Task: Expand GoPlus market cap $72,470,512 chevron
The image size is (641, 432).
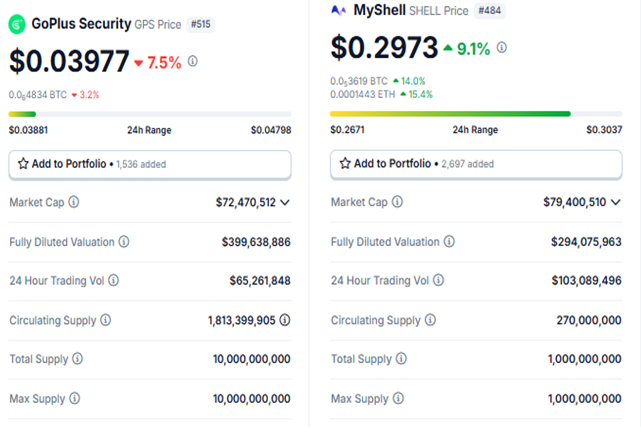Action: click(285, 202)
